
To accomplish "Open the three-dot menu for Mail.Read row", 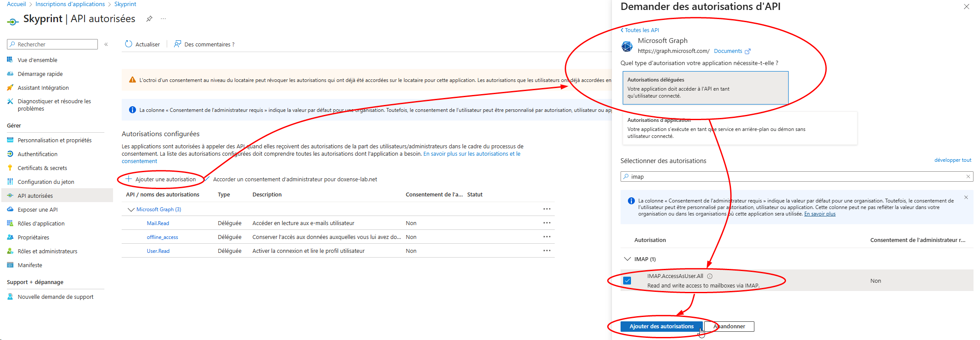I will click(547, 223).
